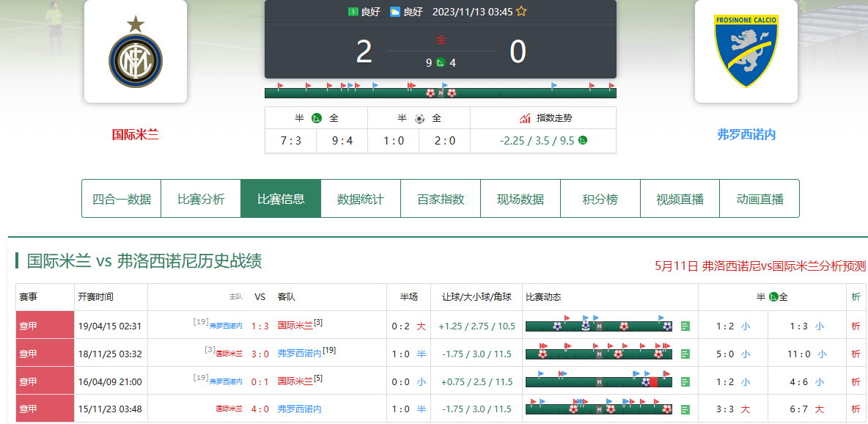The image size is (868, 424).
Task: Click the H halftime marker on top timeline
Action: (441, 93)
